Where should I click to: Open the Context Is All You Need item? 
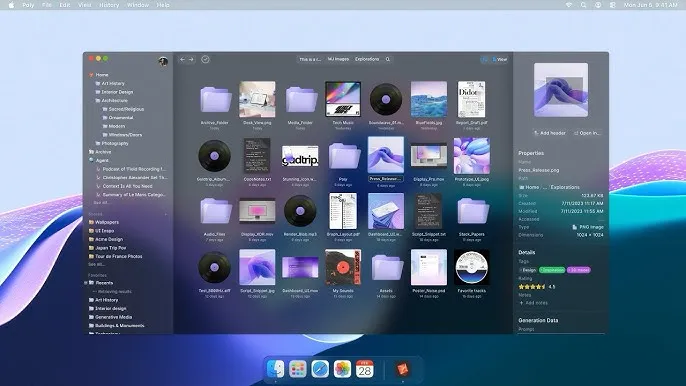pyautogui.click(x=124, y=186)
